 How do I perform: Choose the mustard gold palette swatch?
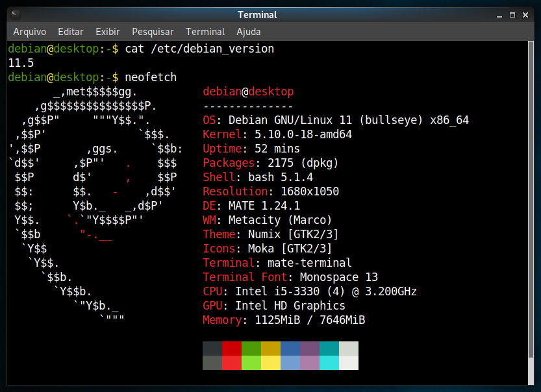click(x=271, y=349)
